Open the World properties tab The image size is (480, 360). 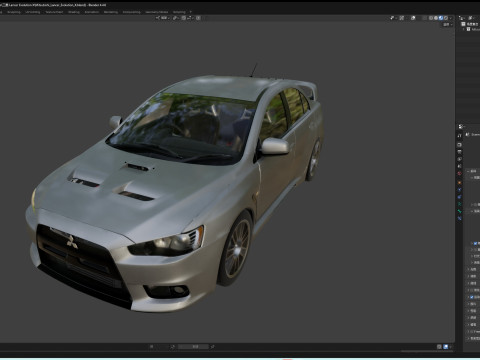(x=459, y=173)
